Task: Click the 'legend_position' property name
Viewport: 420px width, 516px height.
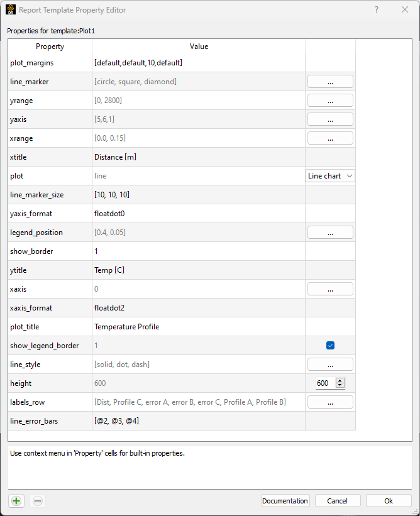Action: point(36,233)
